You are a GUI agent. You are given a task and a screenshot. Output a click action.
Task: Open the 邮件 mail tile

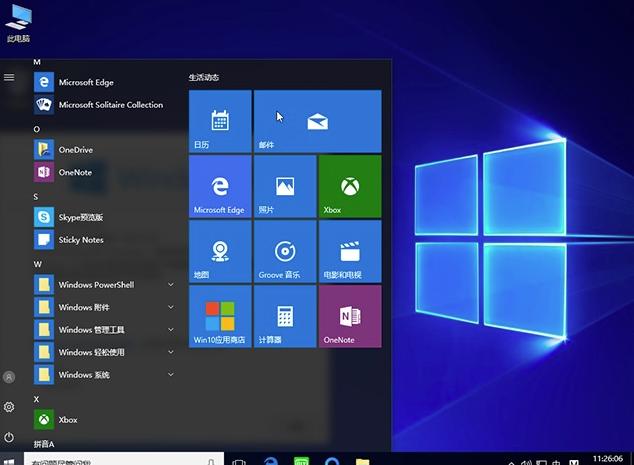pos(317,121)
